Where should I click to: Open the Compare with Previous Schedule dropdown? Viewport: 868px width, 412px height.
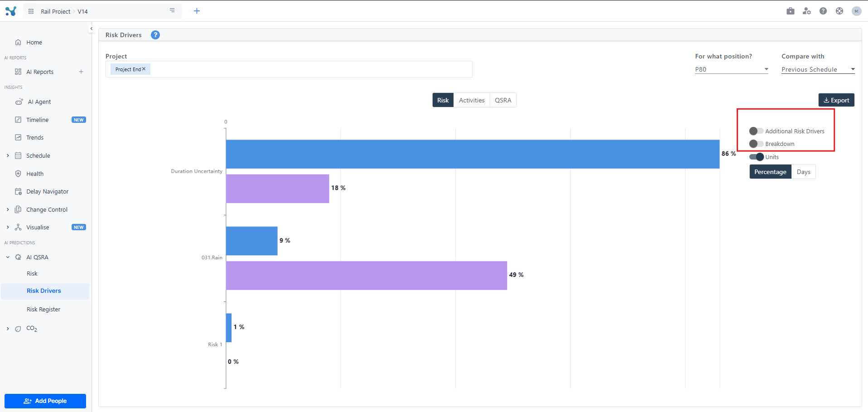pos(818,69)
